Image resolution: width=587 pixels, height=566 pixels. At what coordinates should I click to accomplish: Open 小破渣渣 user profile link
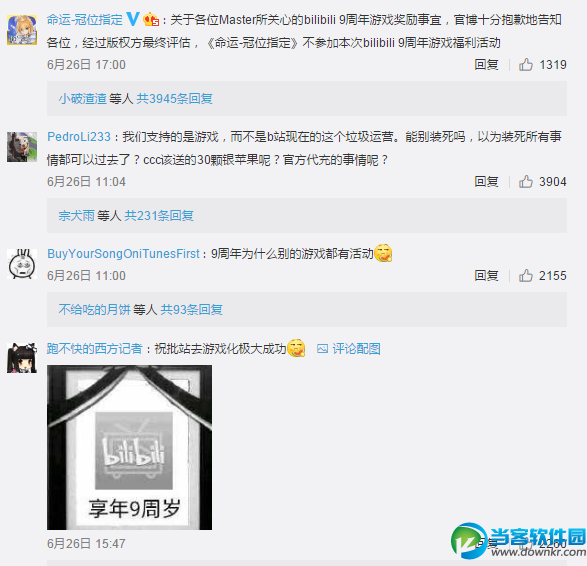click(x=82, y=99)
